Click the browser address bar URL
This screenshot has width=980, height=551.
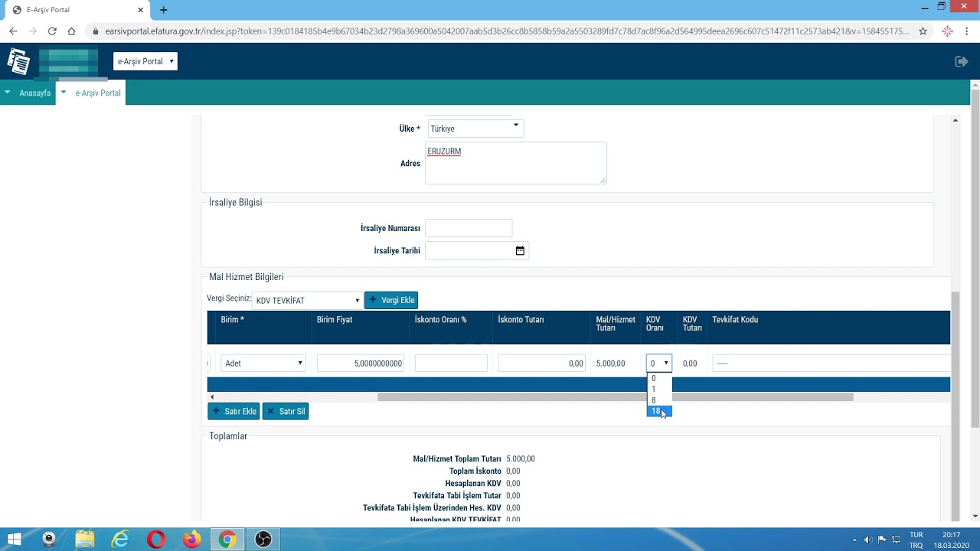coord(507,31)
